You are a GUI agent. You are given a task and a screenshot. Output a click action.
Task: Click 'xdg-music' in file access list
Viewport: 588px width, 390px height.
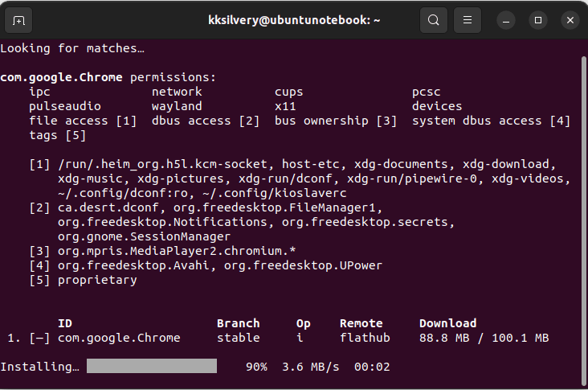91,179
